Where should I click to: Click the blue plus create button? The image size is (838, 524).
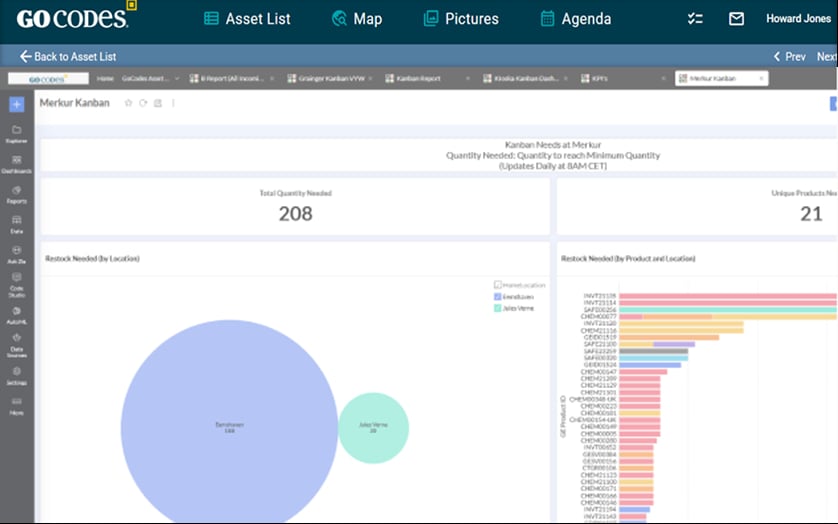16,104
